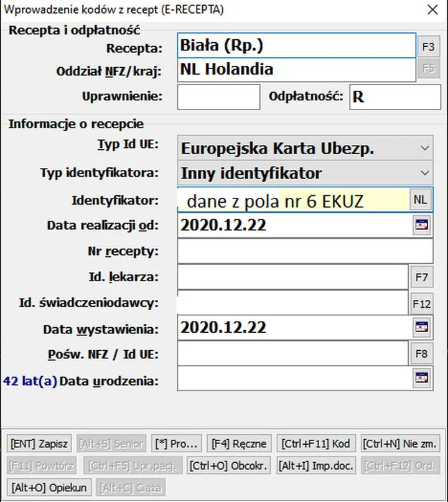The width and height of the screenshot is (448, 502).
Task: Click F12 button beside Id. świadczeniodawcy
Action: [421, 304]
